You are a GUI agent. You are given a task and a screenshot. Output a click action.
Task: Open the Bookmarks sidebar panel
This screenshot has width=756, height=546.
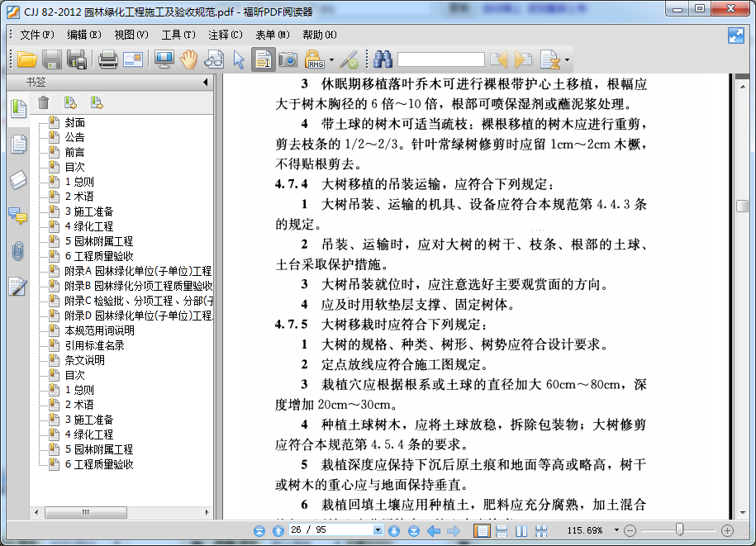18,108
